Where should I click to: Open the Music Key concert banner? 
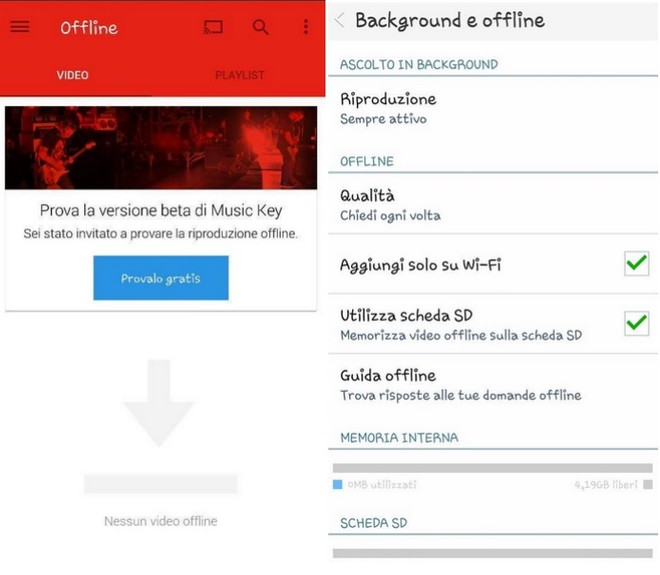[x=161, y=147]
